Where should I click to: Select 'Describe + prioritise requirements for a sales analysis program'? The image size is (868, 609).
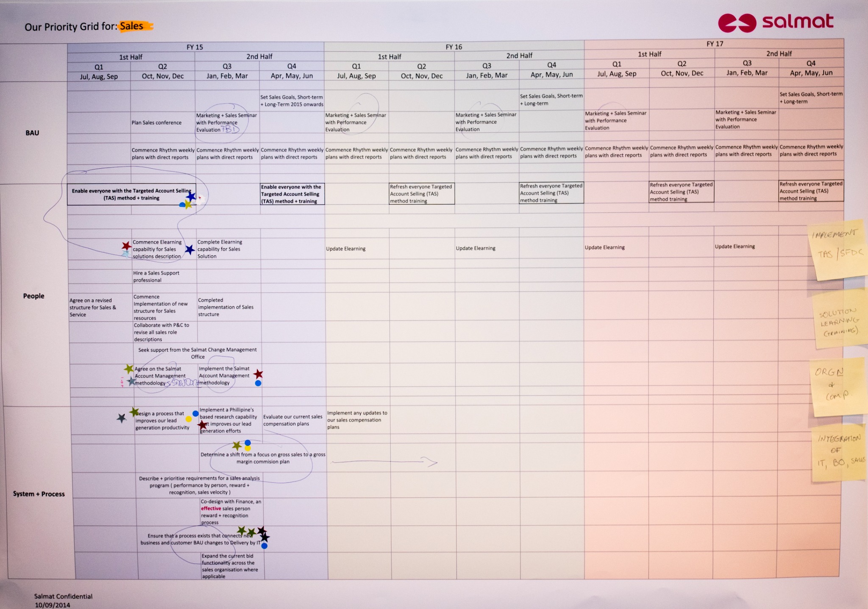pos(200,485)
